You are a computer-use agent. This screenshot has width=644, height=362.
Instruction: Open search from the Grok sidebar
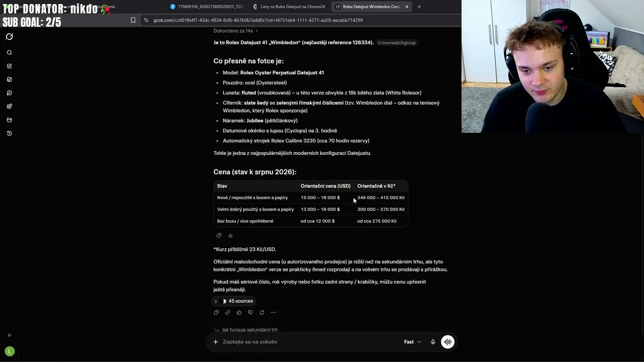coord(9,52)
